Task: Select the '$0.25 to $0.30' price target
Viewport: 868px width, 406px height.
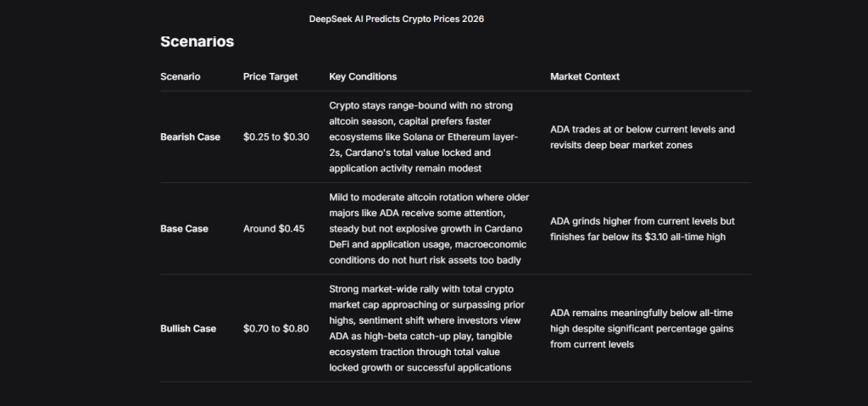Action: point(276,137)
